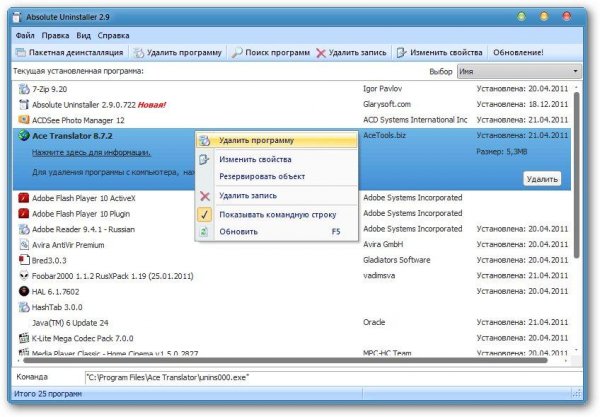Choose Удалить запись in context menu
The width and height of the screenshot is (600, 417).
pyautogui.click(x=277, y=196)
